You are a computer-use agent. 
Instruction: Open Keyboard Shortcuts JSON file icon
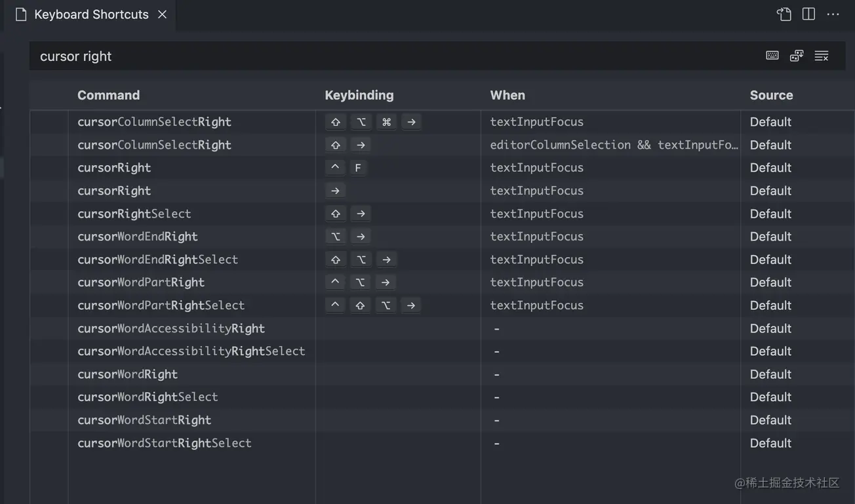tap(784, 14)
